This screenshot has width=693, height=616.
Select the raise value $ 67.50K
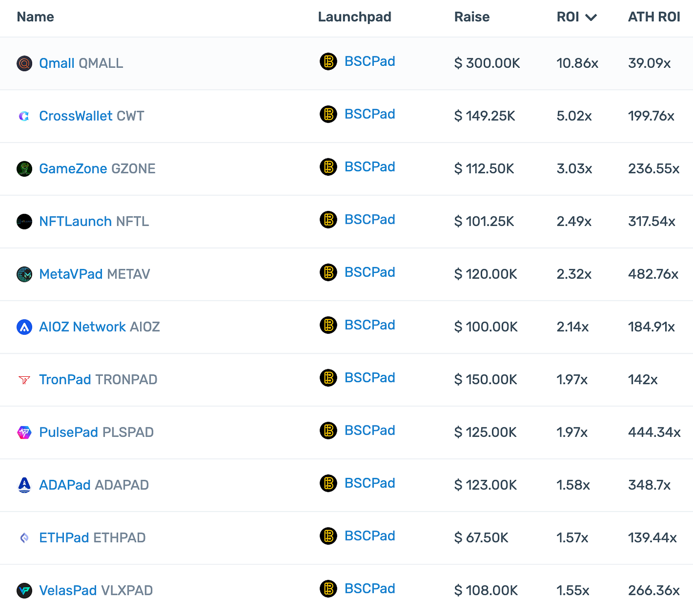481,538
